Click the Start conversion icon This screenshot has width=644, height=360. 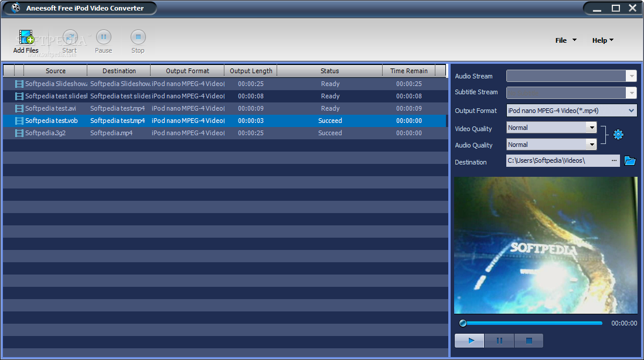pyautogui.click(x=70, y=37)
